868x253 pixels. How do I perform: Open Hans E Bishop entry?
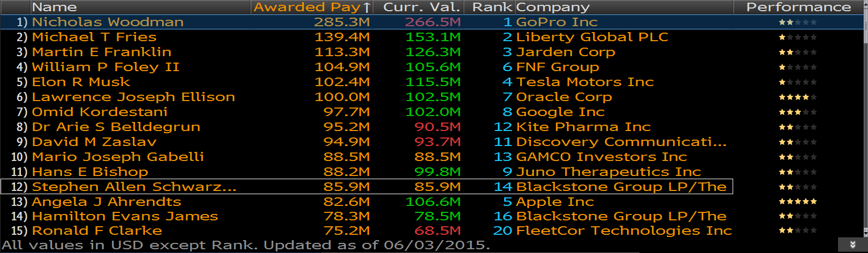click(90, 172)
